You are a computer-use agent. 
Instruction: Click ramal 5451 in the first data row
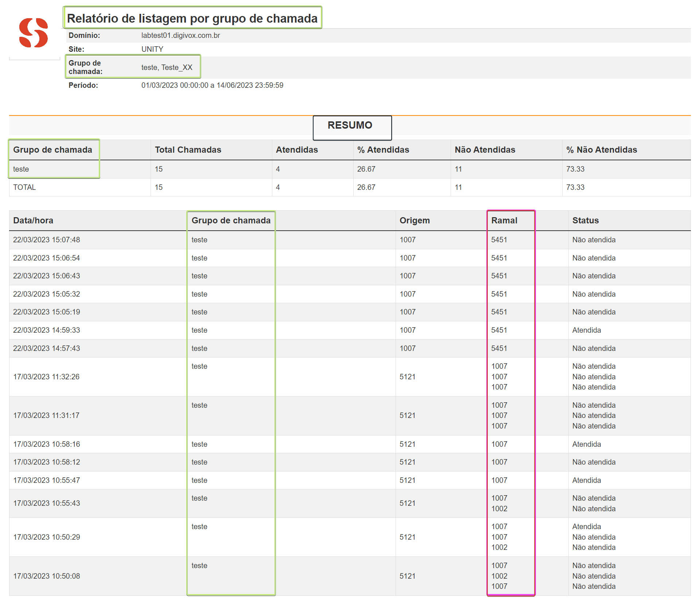499,239
